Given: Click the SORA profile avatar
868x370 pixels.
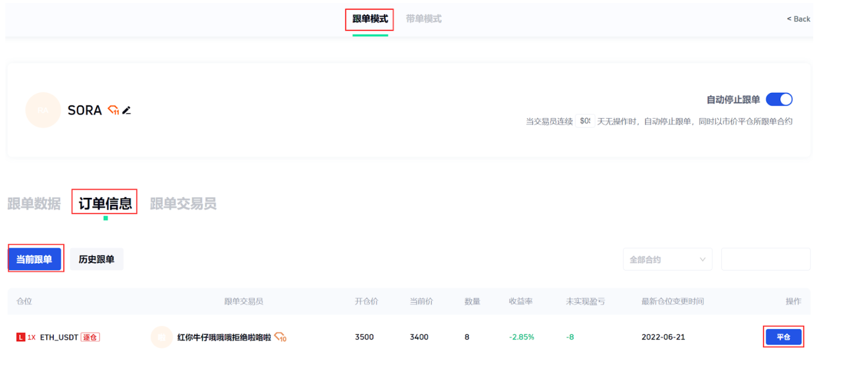Looking at the screenshot, I should (x=43, y=110).
